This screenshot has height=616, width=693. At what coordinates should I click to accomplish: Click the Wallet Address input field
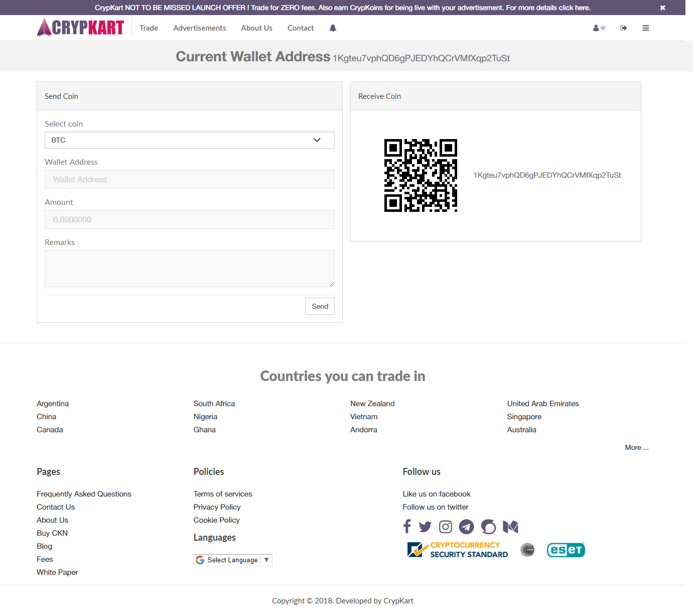coord(190,179)
